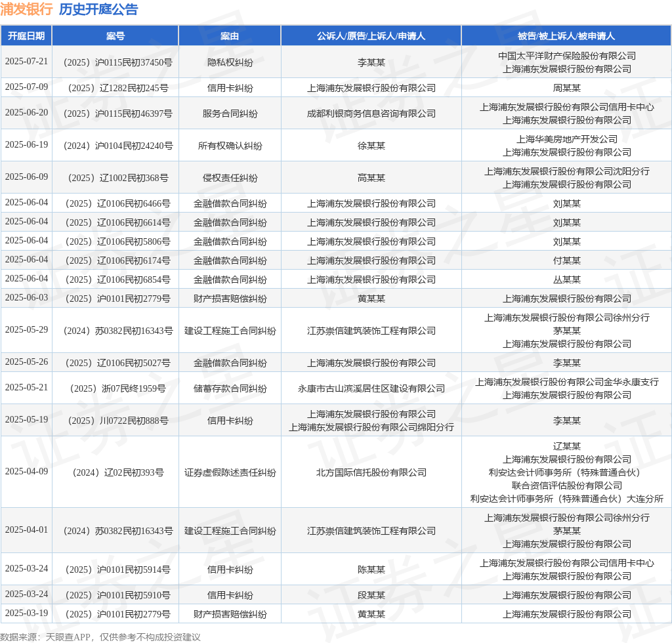Click the 储蓄存款合同纠纷 cause cell

(230, 388)
